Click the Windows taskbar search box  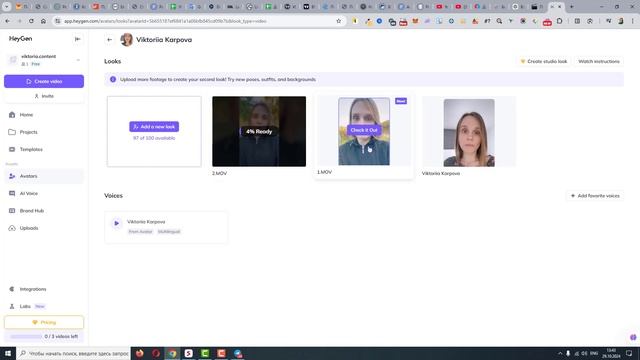click(73, 353)
